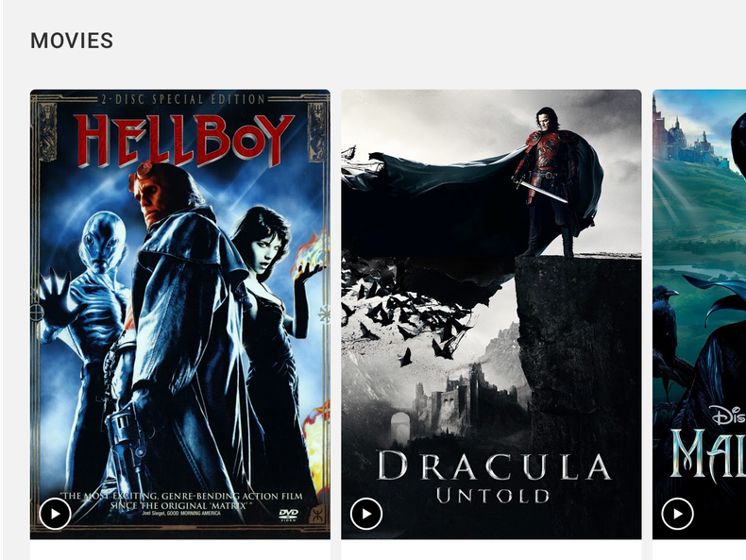Screen dimensions: 746x560
Task: Click the white card area below Dracula poster
Action: (x=491, y=550)
